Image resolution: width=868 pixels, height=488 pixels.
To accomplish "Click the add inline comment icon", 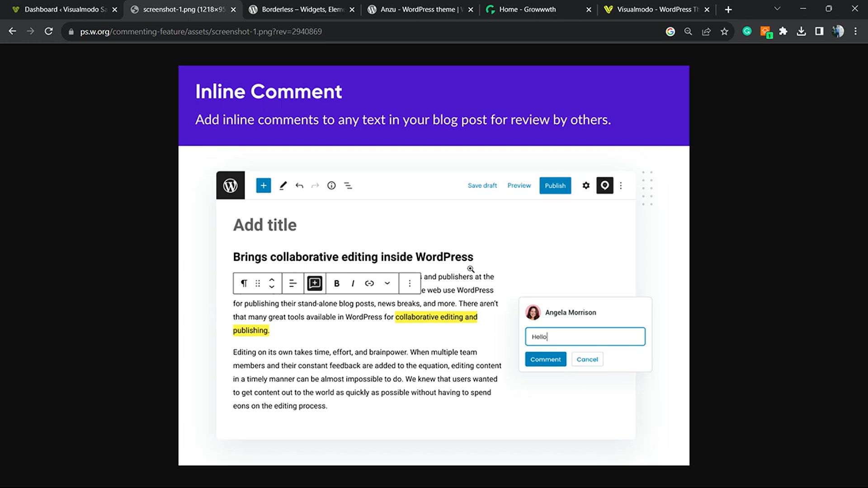I will [315, 283].
